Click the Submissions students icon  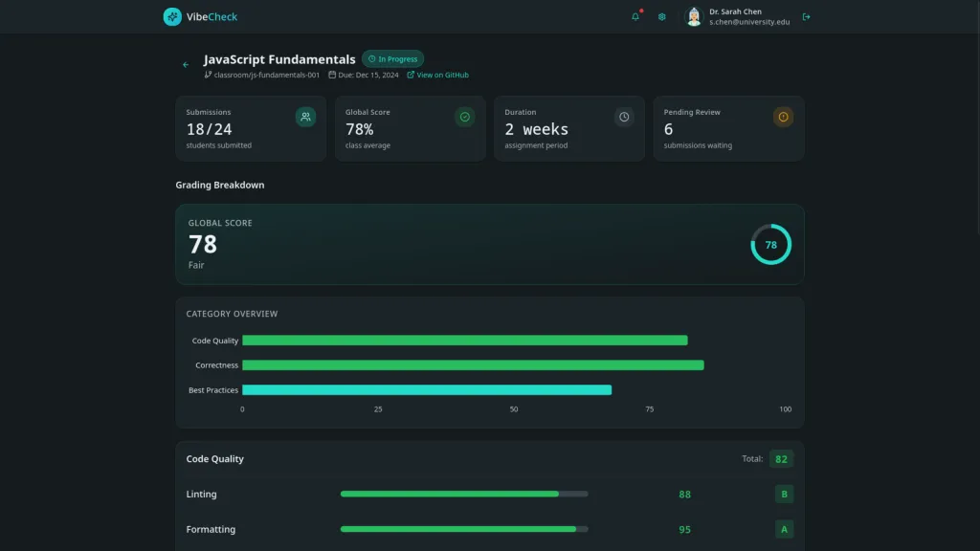pyautogui.click(x=305, y=117)
